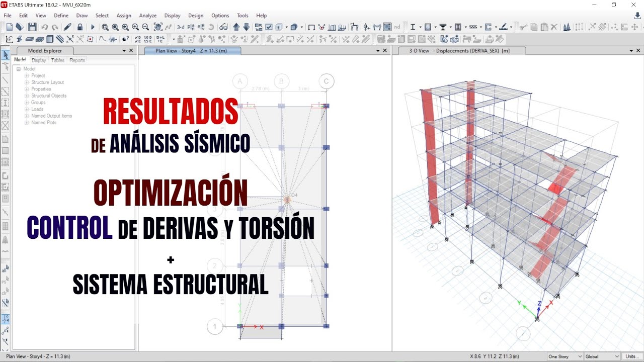
Task: Switch to Plan view button
Action: point(191,27)
